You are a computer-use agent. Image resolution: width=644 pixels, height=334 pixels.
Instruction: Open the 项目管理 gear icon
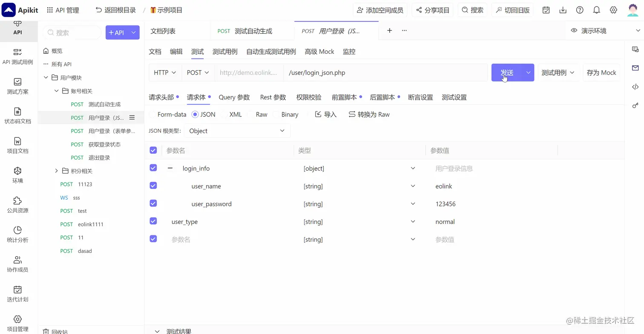click(x=17, y=319)
